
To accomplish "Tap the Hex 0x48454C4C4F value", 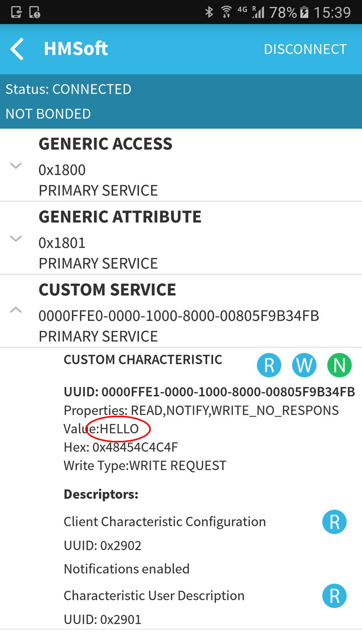I will coord(121,447).
